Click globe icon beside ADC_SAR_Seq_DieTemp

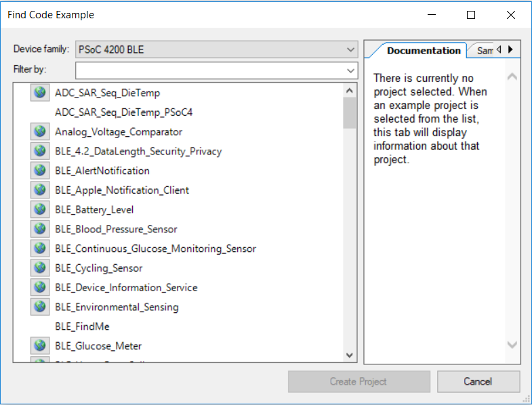40,93
